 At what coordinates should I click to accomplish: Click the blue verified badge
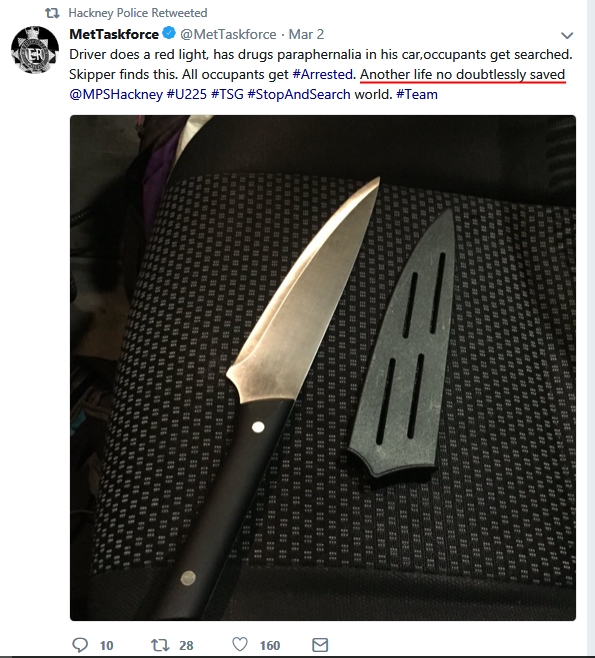coord(169,33)
